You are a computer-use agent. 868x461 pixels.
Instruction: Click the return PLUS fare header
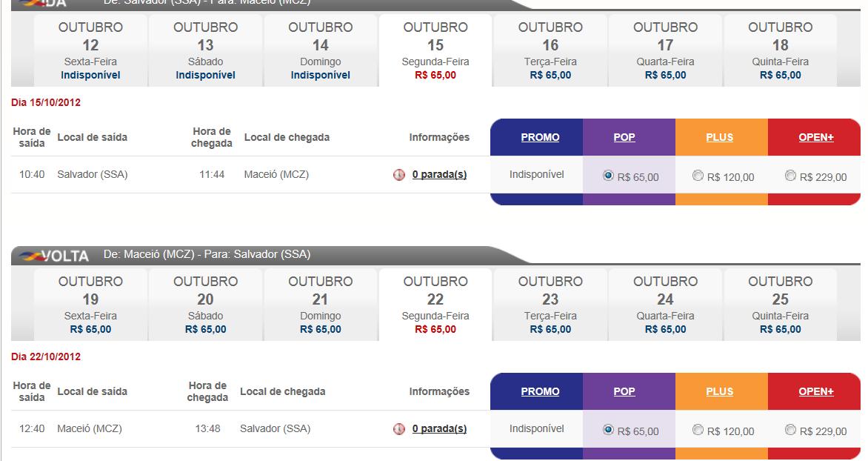point(719,391)
